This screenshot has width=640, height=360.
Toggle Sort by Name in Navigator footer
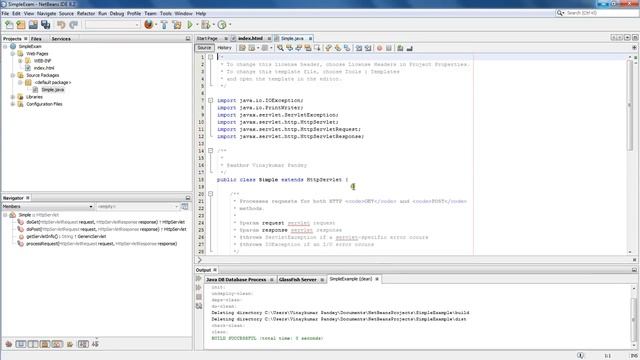click(x=83, y=344)
